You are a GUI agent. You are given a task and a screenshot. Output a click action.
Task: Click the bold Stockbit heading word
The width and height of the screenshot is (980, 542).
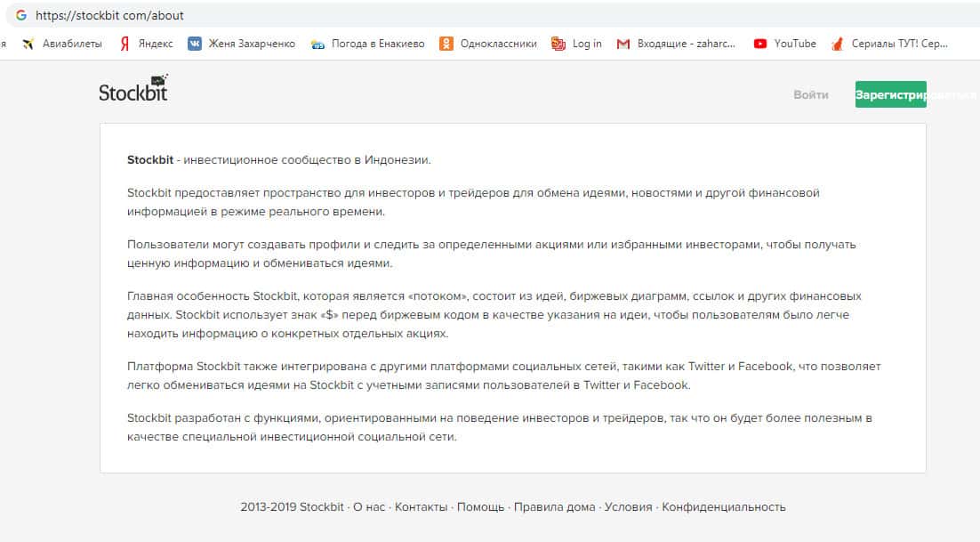(150, 160)
